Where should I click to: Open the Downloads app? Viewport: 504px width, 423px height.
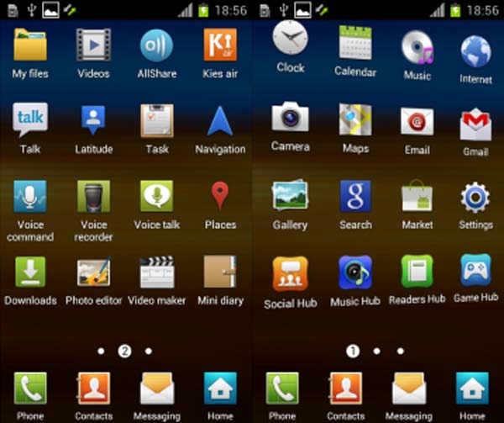point(30,272)
